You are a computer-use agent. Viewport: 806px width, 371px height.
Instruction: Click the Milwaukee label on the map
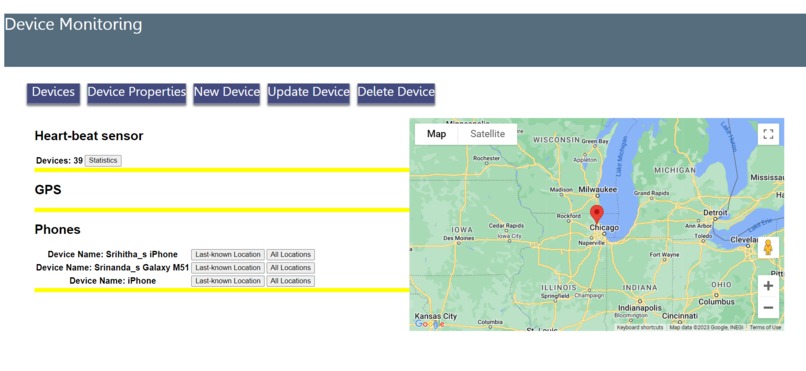click(598, 189)
